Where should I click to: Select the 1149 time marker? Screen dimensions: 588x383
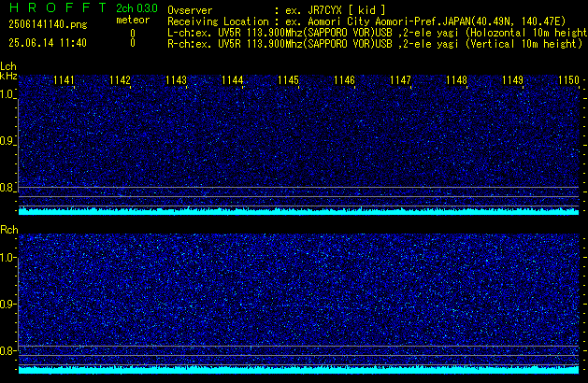coord(512,80)
